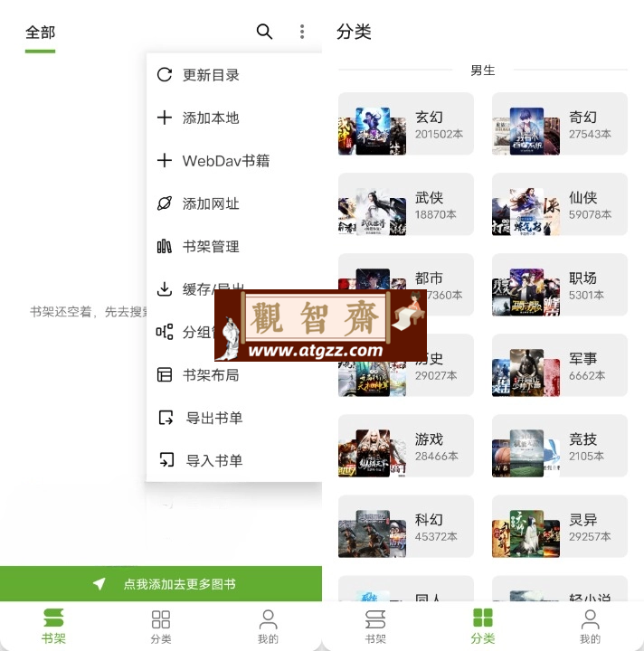Tap 分类 tab in left bottom bar
The image size is (644, 651).
161,626
